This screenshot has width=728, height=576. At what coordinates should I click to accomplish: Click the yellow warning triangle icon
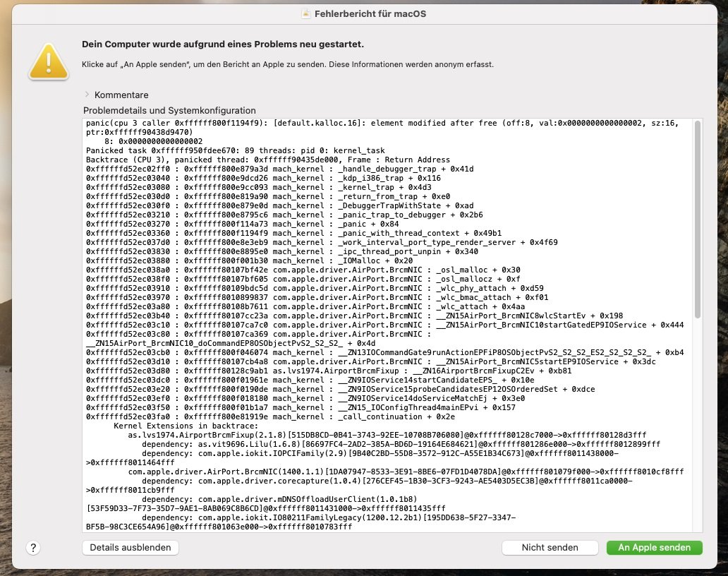[x=49, y=61]
